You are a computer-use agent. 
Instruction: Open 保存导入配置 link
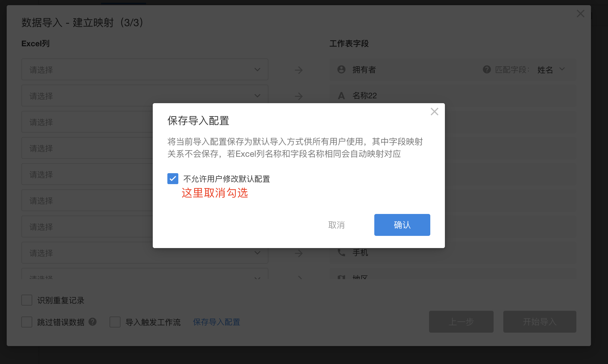pos(216,322)
